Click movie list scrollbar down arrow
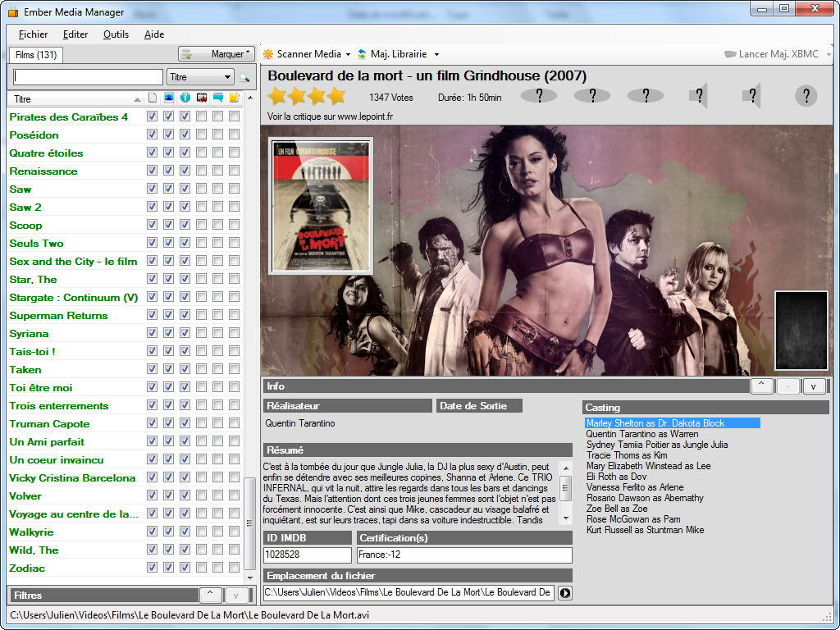 pos(250,578)
